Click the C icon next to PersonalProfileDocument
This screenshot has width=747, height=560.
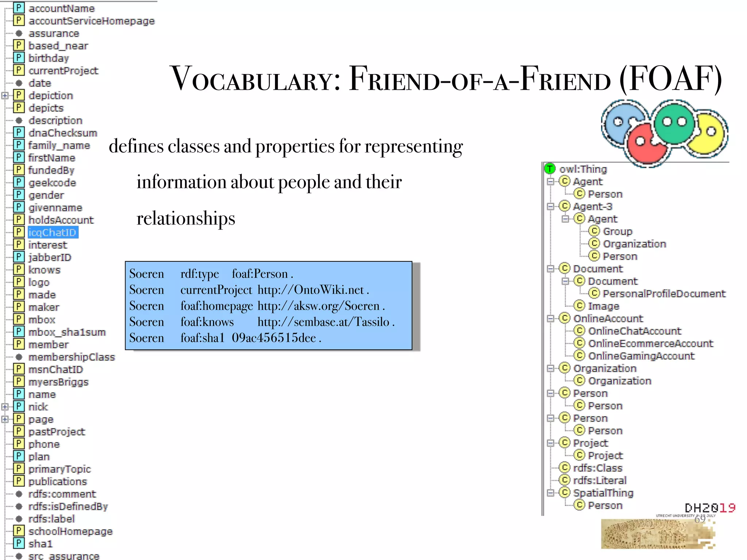click(x=594, y=293)
